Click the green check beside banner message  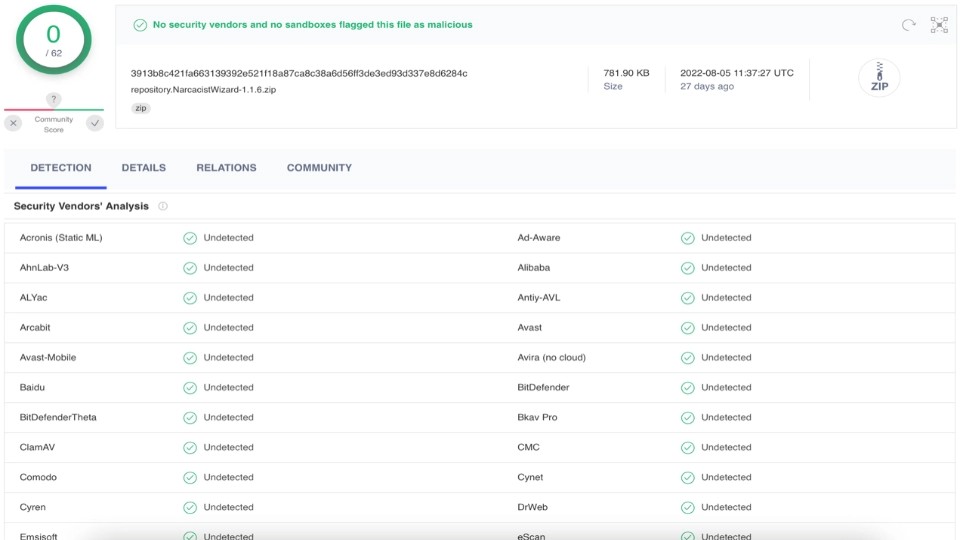pos(140,25)
